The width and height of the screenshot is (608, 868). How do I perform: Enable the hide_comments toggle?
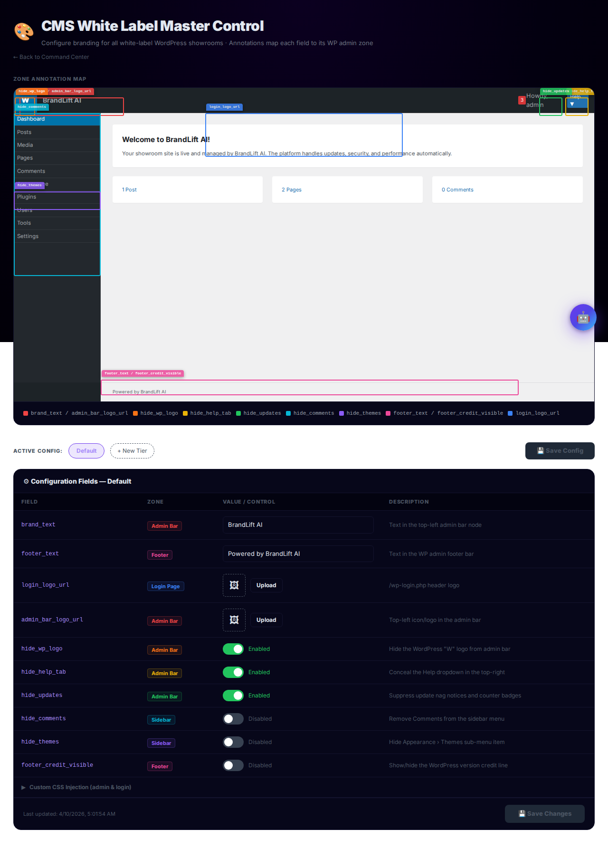pos(233,719)
